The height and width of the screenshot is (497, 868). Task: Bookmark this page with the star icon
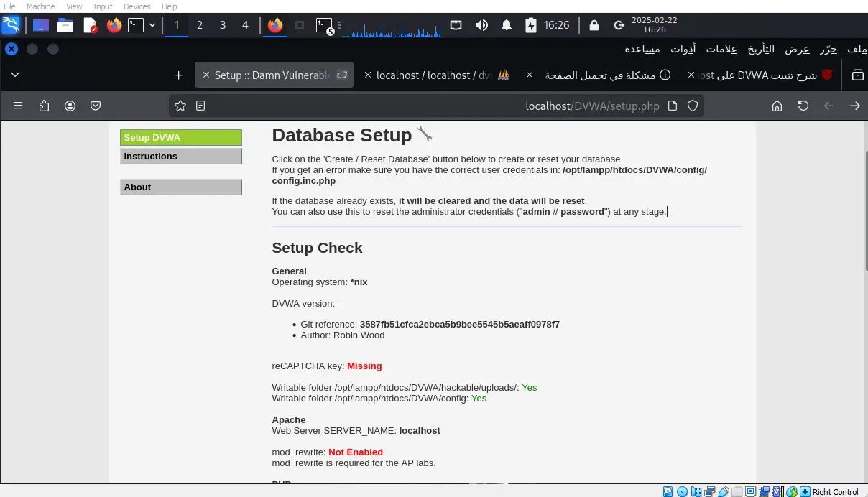(180, 106)
